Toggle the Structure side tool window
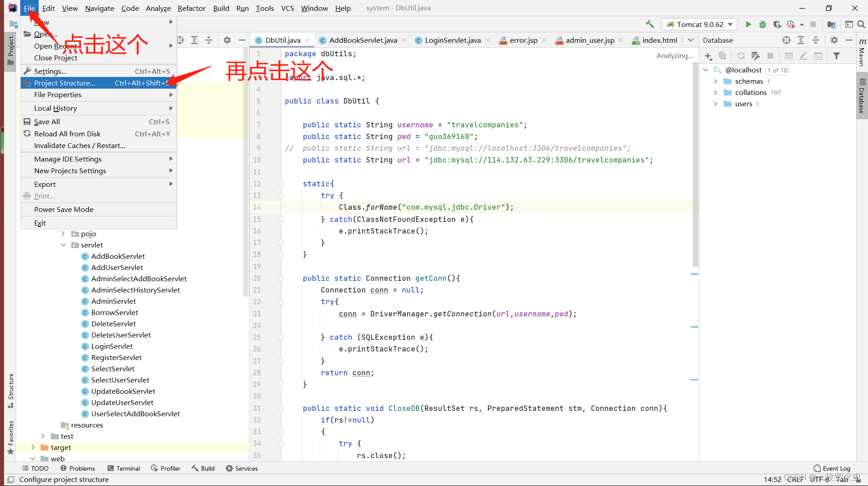868x486 pixels. point(11,389)
